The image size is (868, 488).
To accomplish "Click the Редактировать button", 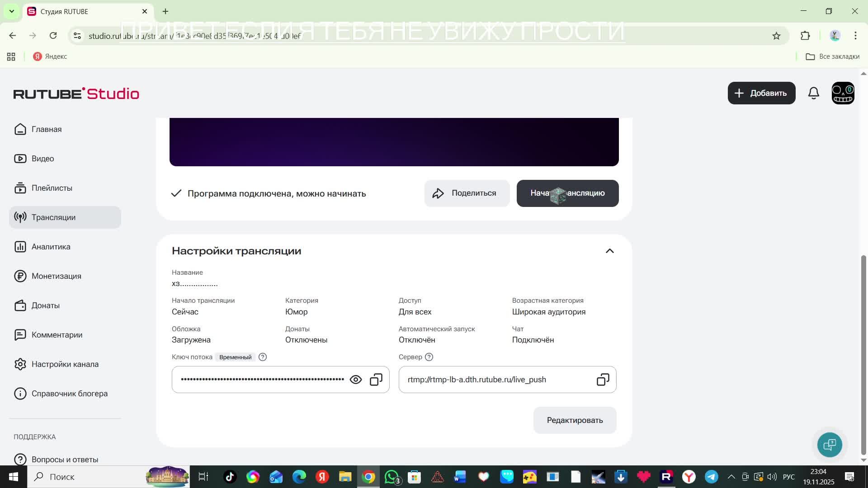I will click(575, 420).
